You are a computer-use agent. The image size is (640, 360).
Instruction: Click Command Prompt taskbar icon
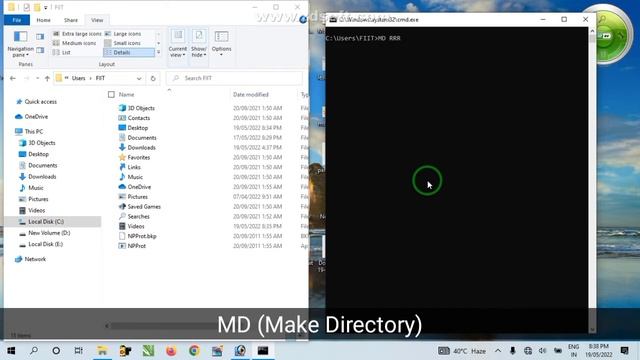(x=263, y=351)
